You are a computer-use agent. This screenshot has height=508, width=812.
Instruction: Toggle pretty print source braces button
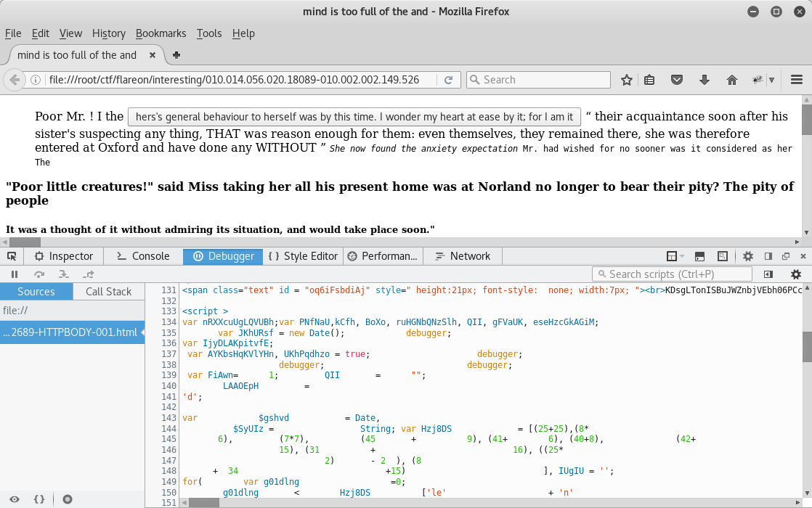(39, 499)
